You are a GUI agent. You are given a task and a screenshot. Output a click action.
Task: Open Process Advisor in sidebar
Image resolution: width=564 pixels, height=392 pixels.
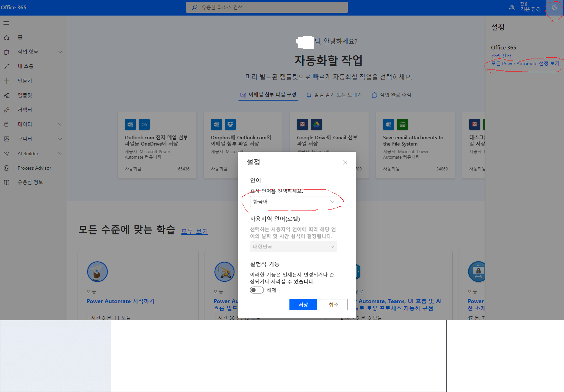click(34, 168)
